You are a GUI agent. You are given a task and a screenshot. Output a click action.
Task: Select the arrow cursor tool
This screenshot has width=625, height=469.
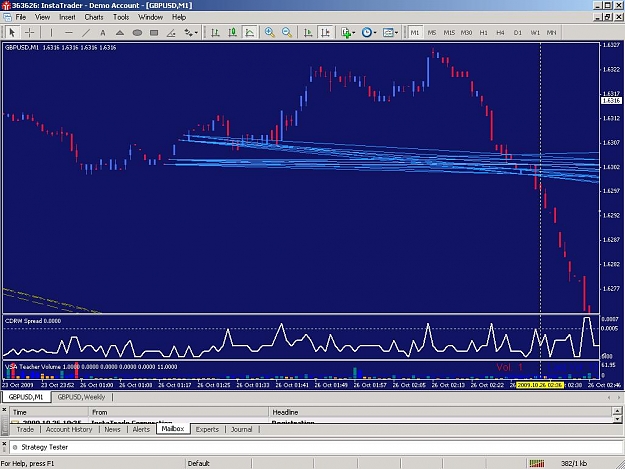(12, 32)
